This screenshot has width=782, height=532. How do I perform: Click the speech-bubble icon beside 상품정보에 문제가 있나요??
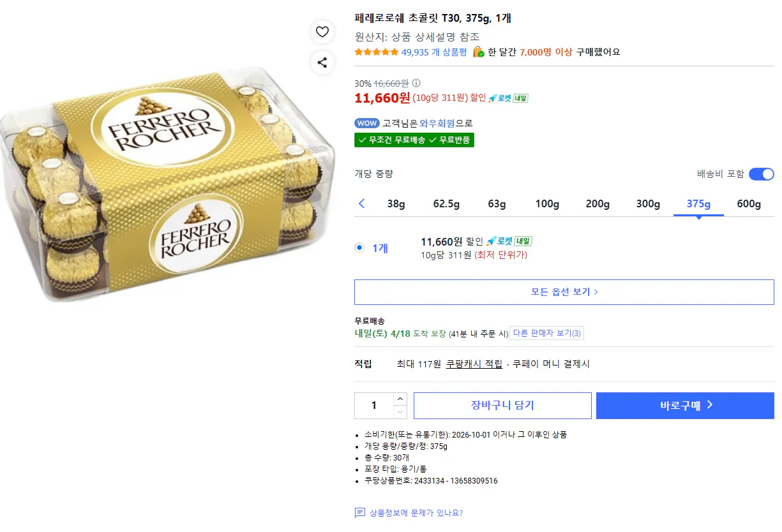tap(361, 513)
